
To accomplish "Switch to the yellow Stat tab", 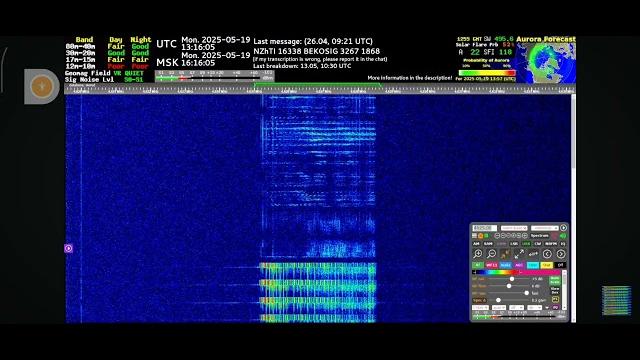I will (547, 265).
